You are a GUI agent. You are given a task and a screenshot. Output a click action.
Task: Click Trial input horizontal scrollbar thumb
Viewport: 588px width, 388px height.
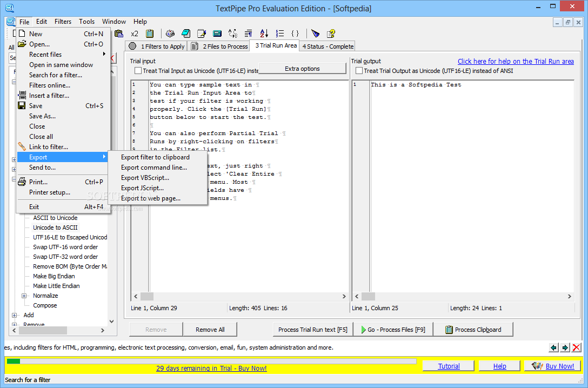147,296
